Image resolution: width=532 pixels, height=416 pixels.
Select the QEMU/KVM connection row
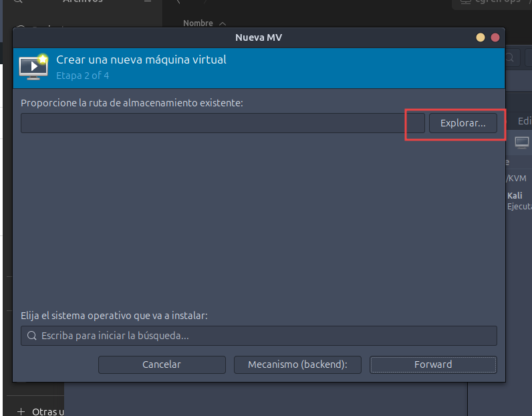[x=517, y=178]
